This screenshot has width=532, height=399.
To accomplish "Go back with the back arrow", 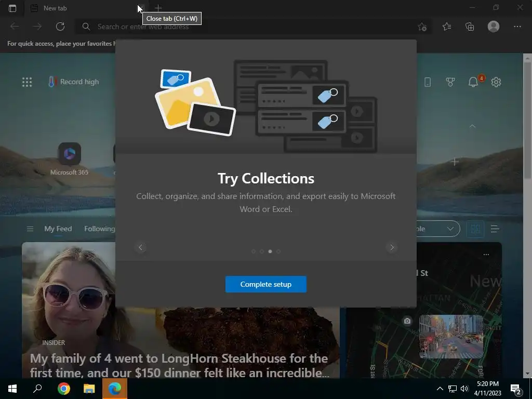I will coord(15,26).
